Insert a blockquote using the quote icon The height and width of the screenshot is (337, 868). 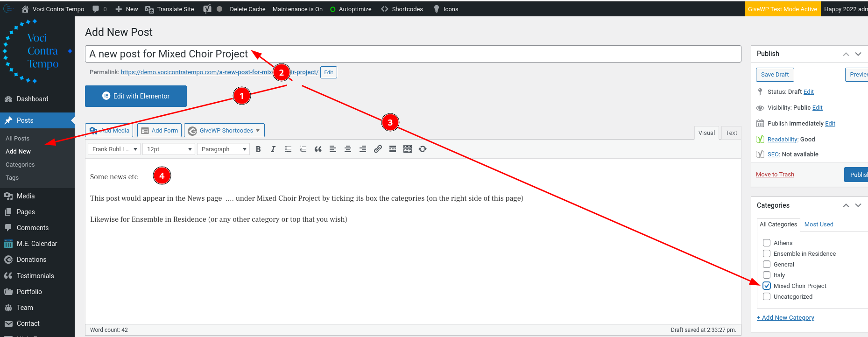[318, 149]
